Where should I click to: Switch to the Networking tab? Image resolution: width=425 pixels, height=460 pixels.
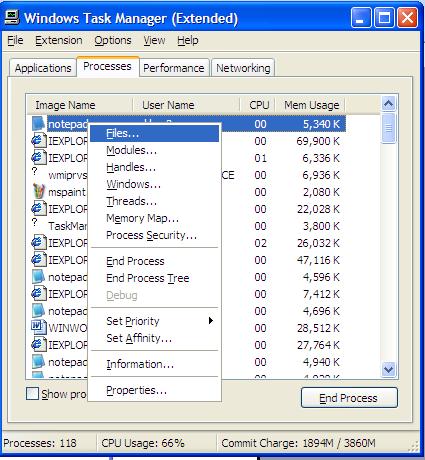243,68
